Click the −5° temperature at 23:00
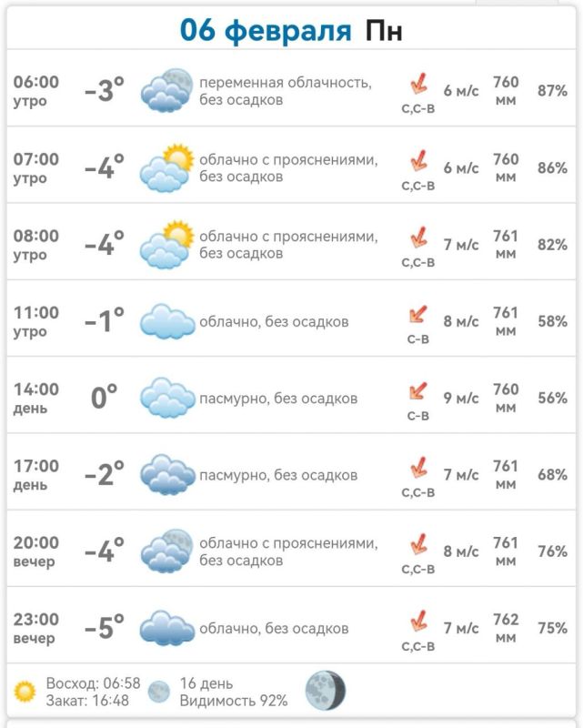The image size is (583, 728). pos(105,627)
